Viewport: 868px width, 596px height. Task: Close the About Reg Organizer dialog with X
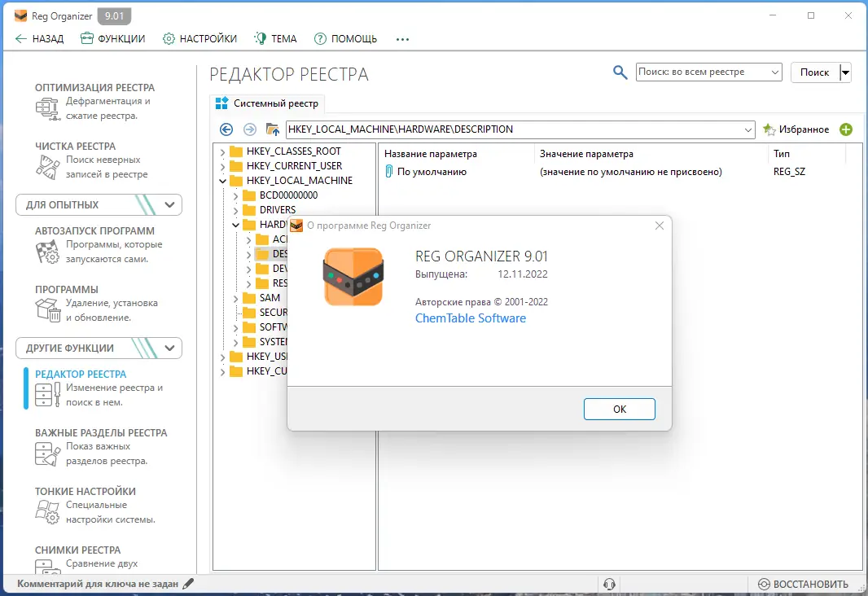(x=660, y=226)
